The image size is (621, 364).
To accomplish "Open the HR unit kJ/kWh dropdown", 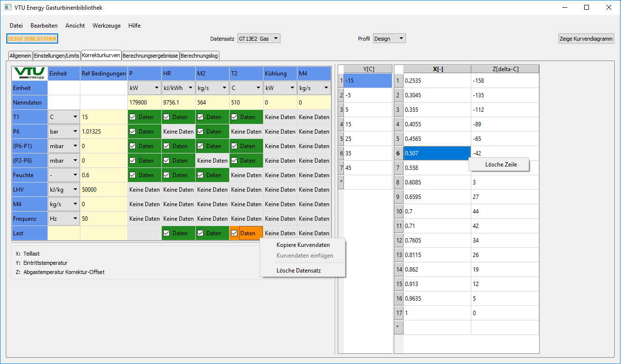I will pos(178,88).
